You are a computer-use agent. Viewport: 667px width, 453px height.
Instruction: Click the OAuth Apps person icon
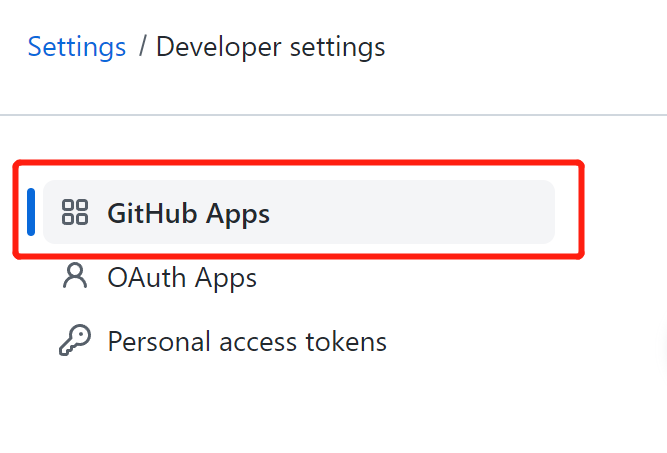pyautogui.click(x=75, y=277)
